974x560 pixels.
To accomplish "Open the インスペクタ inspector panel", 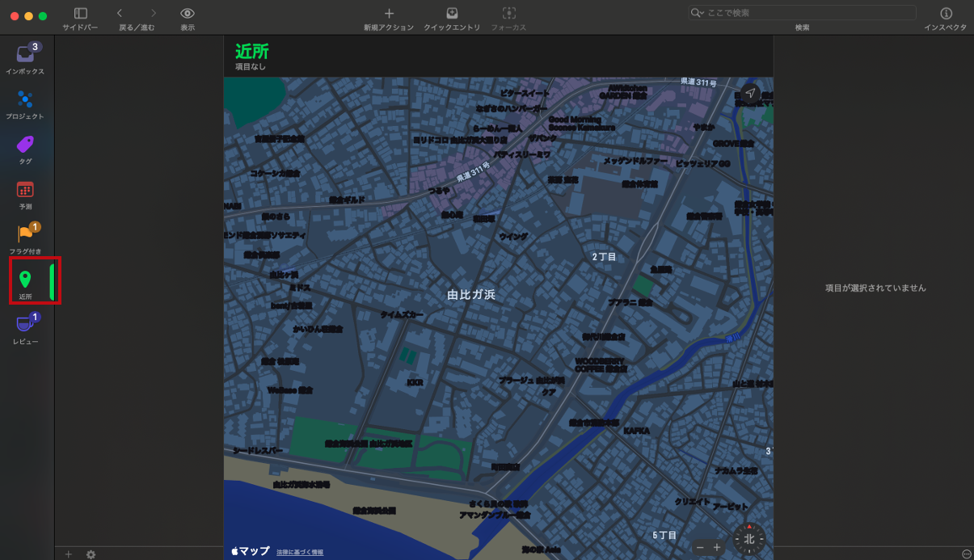I will pyautogui.click(x=946, y=13).
